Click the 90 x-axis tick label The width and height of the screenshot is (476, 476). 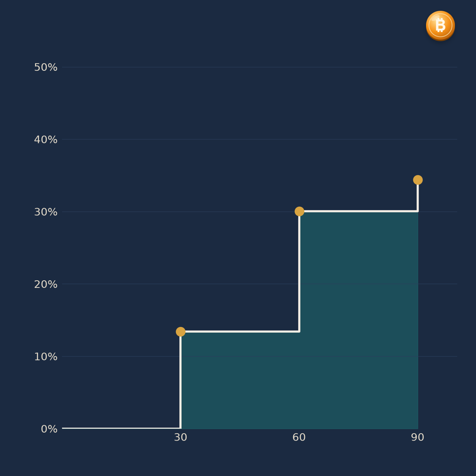click(418, 437)
